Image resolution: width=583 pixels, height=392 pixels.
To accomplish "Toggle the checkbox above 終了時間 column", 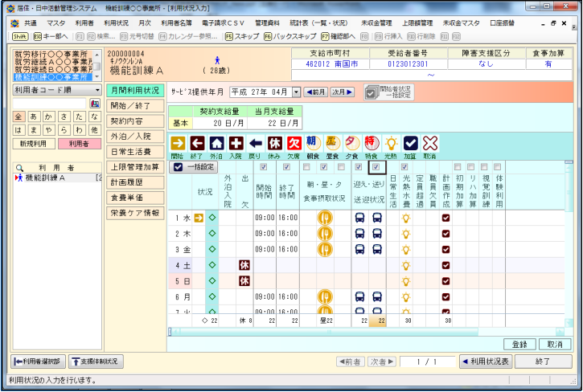I will (287, 167).
